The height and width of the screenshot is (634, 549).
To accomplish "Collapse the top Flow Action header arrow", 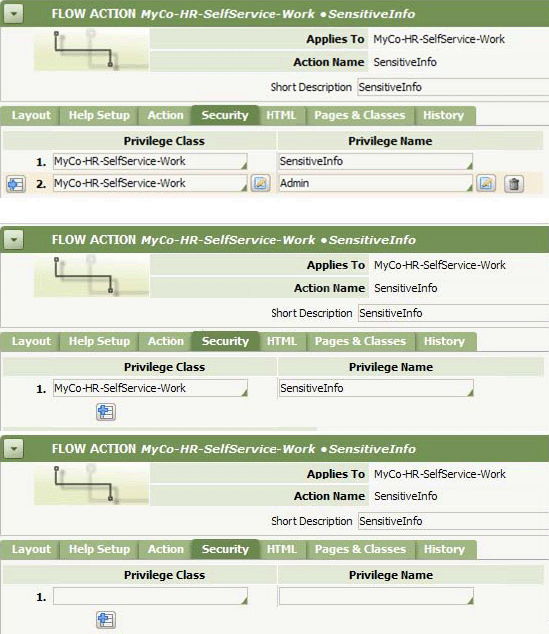I will (x=13, y=14).
